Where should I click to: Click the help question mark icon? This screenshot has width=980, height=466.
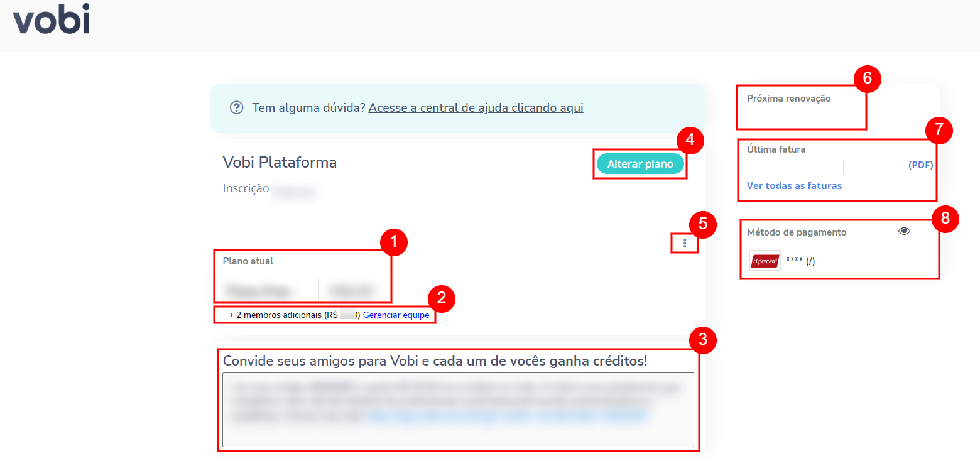click(236, 107)
